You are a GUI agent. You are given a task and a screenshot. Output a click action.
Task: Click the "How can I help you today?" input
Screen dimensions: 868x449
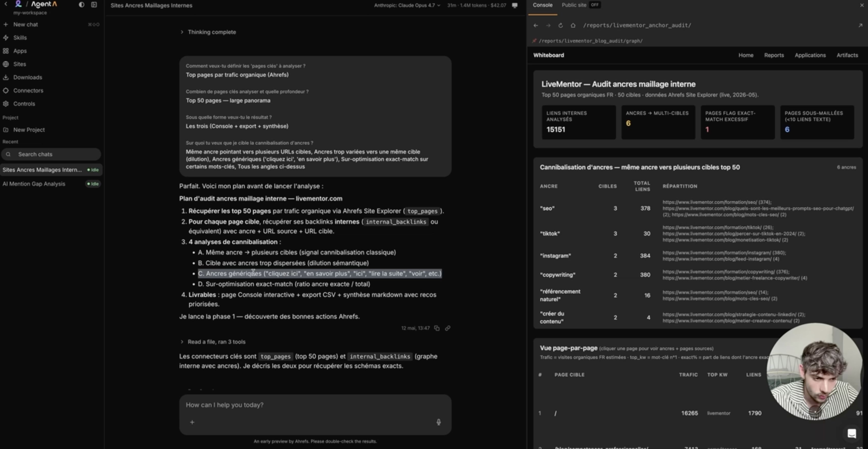coord(315,405)
